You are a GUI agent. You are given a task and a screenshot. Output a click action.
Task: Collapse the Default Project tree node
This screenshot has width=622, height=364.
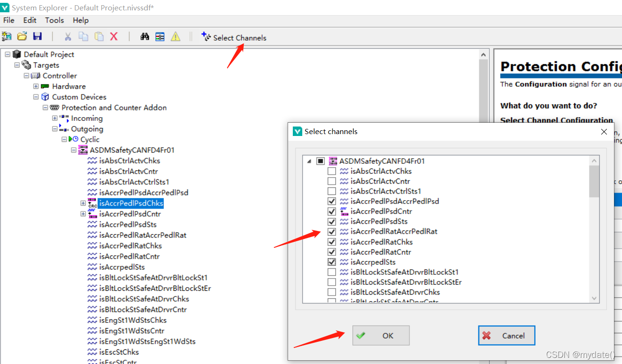click(8, 54)
